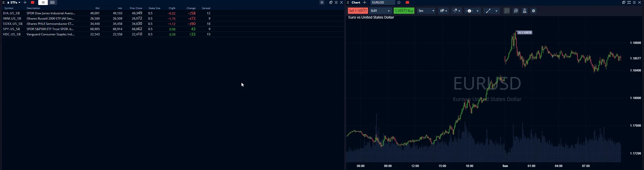The image size is (644, 170).
Task: Click the 68,914 ask price for SPY
Action: point(117,29)
